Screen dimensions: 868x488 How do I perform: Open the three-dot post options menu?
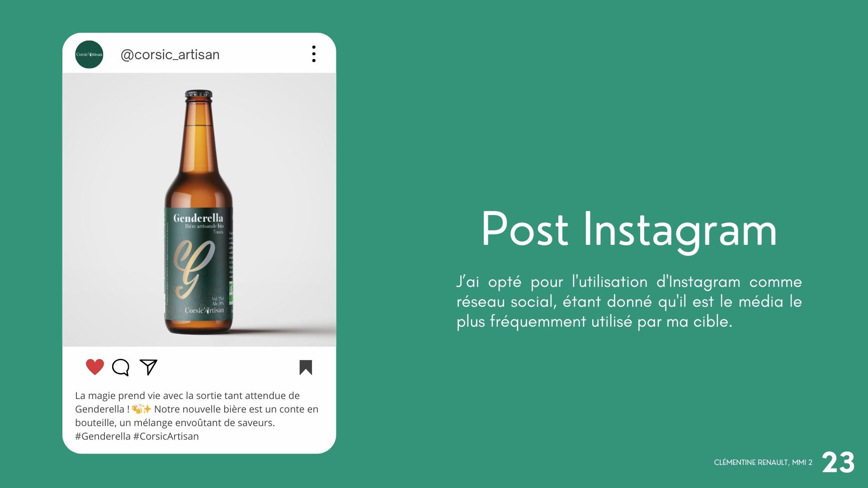313,54
